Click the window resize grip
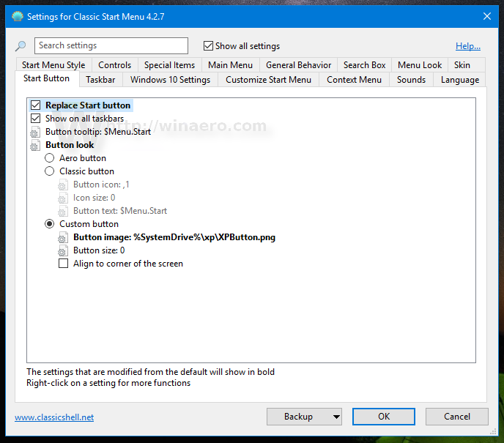Screen dimensions: 504x443 point(493,431)
